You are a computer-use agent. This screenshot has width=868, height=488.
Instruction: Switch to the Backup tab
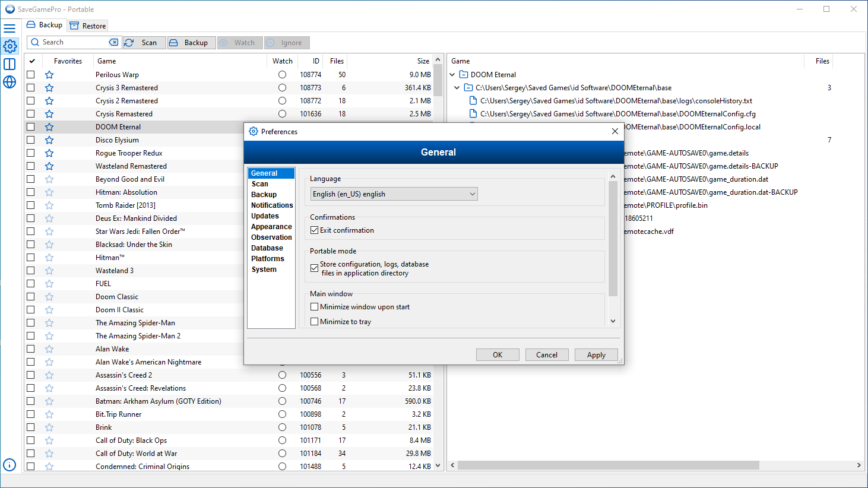tap(45, 25)
